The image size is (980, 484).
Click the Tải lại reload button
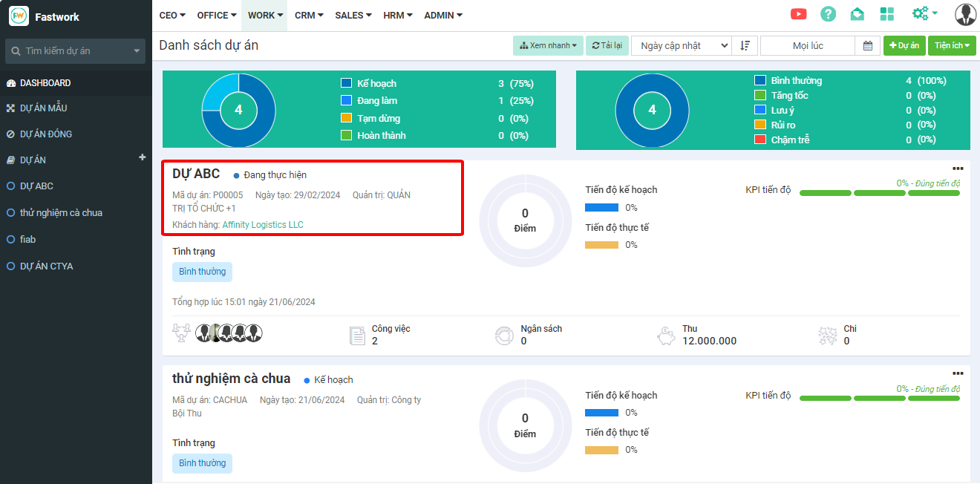[x=606, y=46]
